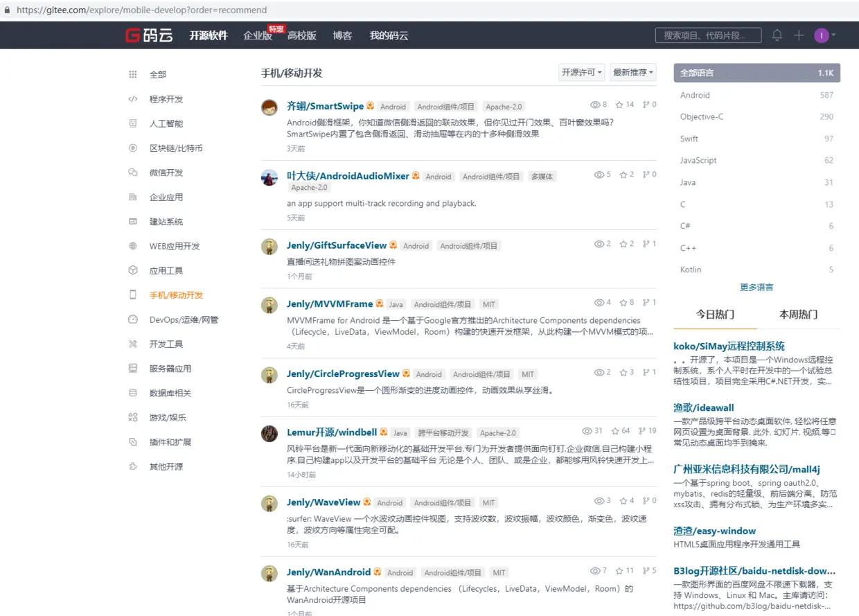Click the notification bell icon
Image resolution: width=859 pixels, height=616 pixels.
click(777, 35)
